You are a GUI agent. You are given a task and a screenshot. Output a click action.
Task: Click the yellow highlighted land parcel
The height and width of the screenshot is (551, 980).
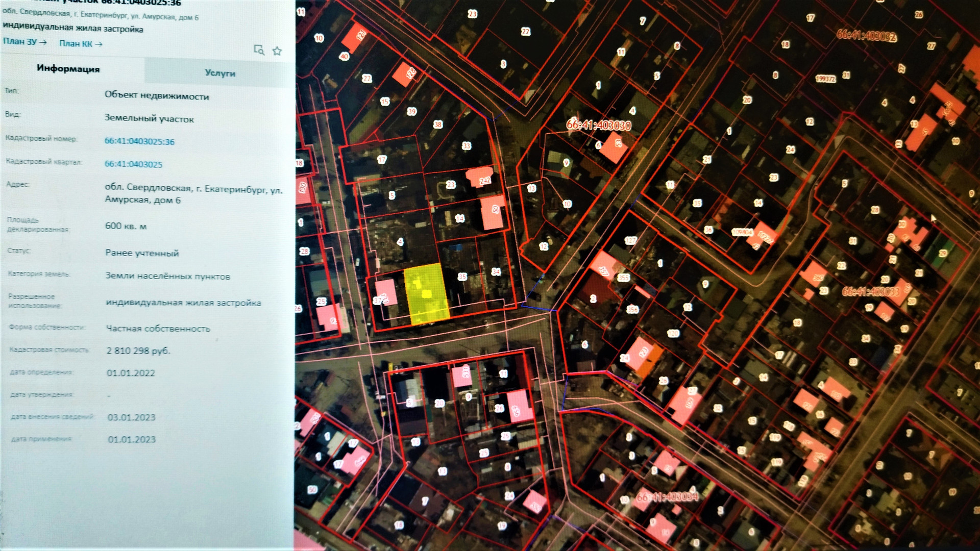click(x=426, y=294)
